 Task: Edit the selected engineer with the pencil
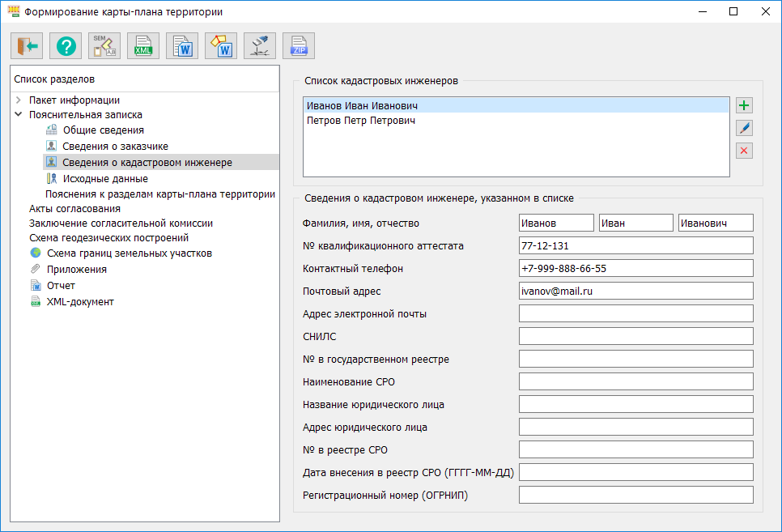(x=744, y=128)
